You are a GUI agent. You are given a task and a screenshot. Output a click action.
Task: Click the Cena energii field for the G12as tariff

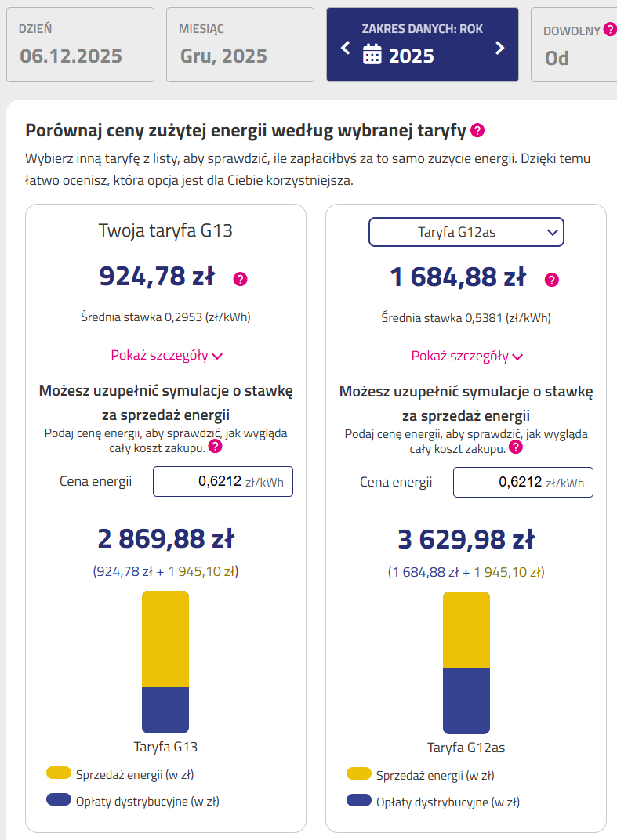tap(523, 482)
